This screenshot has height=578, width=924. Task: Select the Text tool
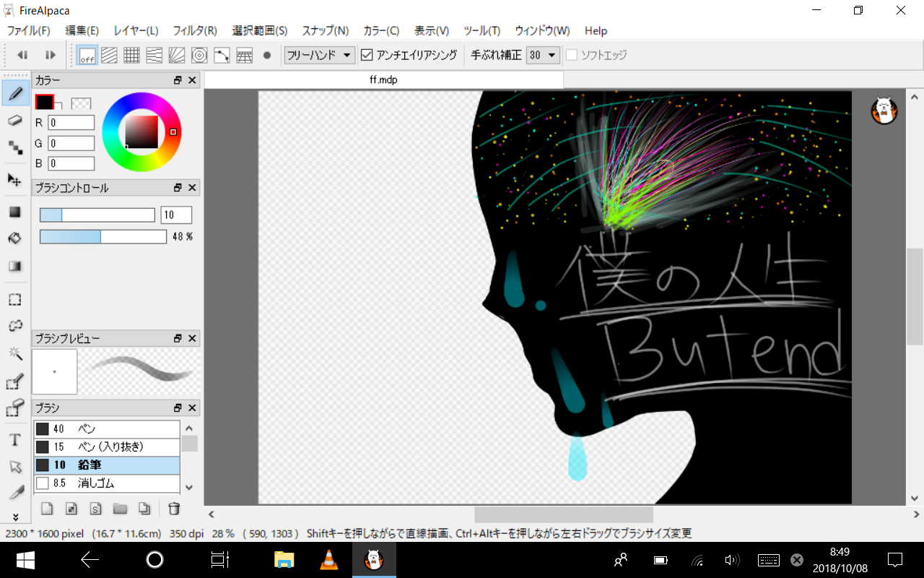[15, 440]
